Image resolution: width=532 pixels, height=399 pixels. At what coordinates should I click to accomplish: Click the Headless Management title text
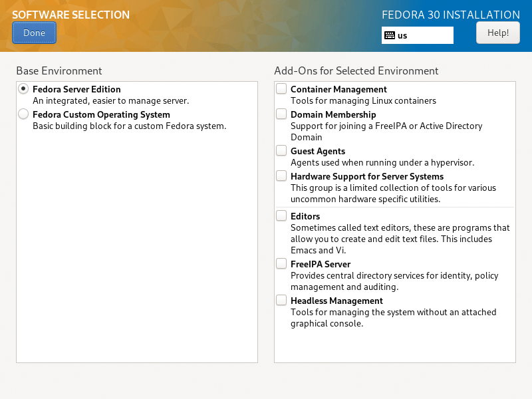point(336,301)
